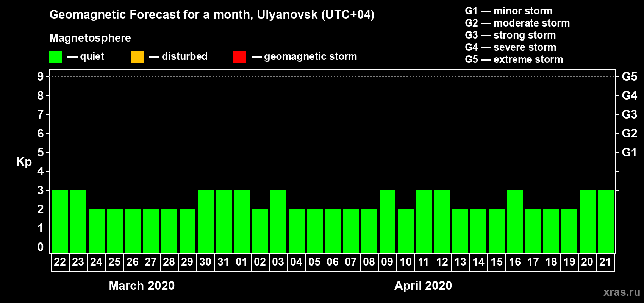Click the red geomagnetic storm swatch
The height and width of the screenshot is (303, 644).
point(239,57)
